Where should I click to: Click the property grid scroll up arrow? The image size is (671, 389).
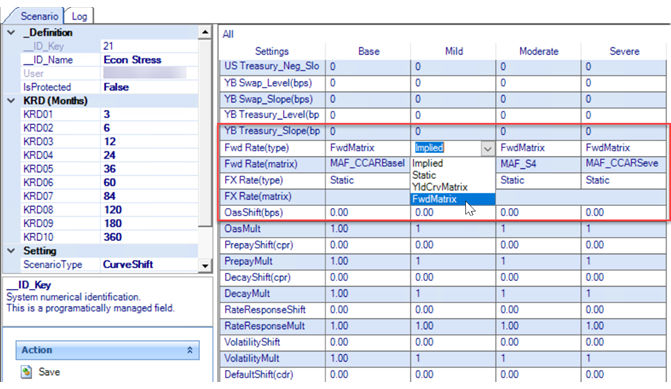point(205,33)
